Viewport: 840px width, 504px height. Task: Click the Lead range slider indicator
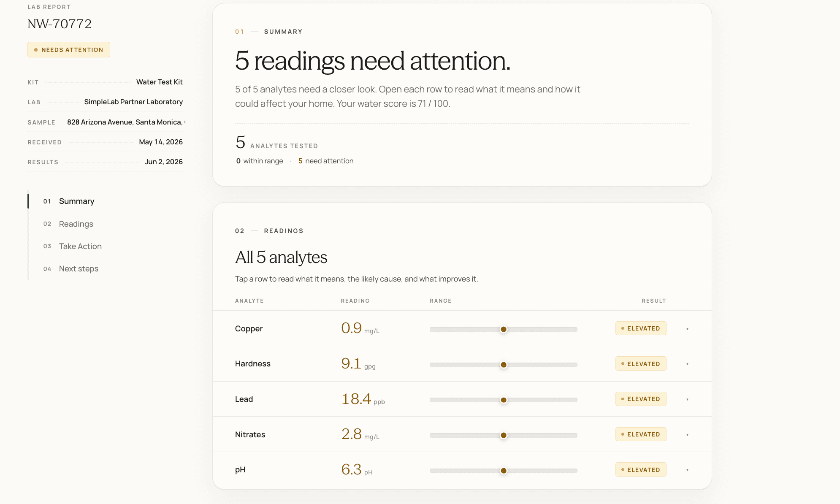pyautogui.click(x=504, y=400)
